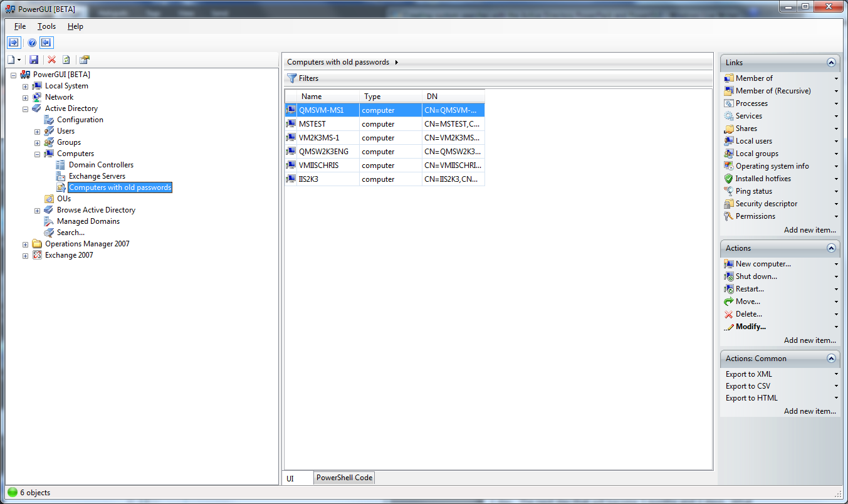Select the Domain Controllers tree item
The height and width of the screenshot is (504, 848).
[101, 165]
